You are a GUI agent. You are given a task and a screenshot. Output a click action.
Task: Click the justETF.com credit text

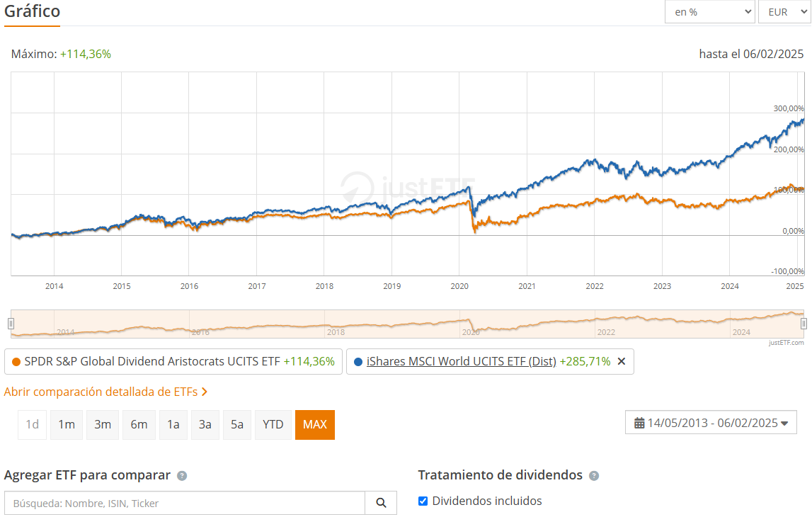pyautogui.click(x=786, y=342)
